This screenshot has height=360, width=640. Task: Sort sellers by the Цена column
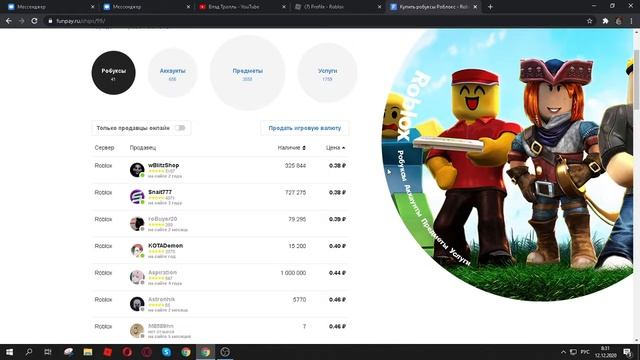(336, 148)
